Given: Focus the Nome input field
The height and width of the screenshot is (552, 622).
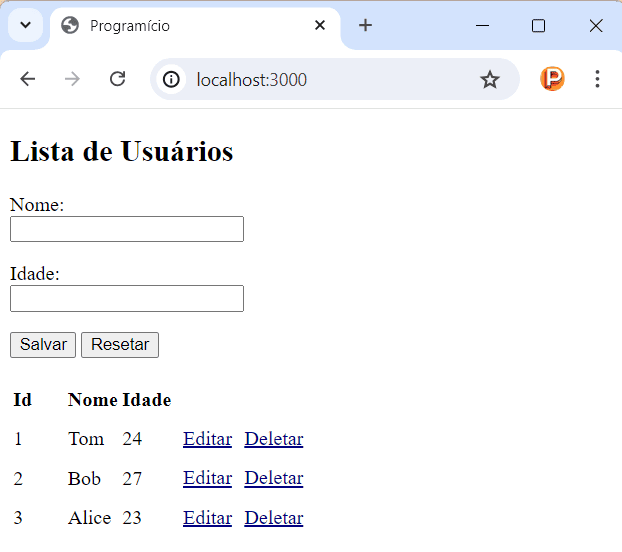Looking at the screenshot, I should click(x=127, y=229).
